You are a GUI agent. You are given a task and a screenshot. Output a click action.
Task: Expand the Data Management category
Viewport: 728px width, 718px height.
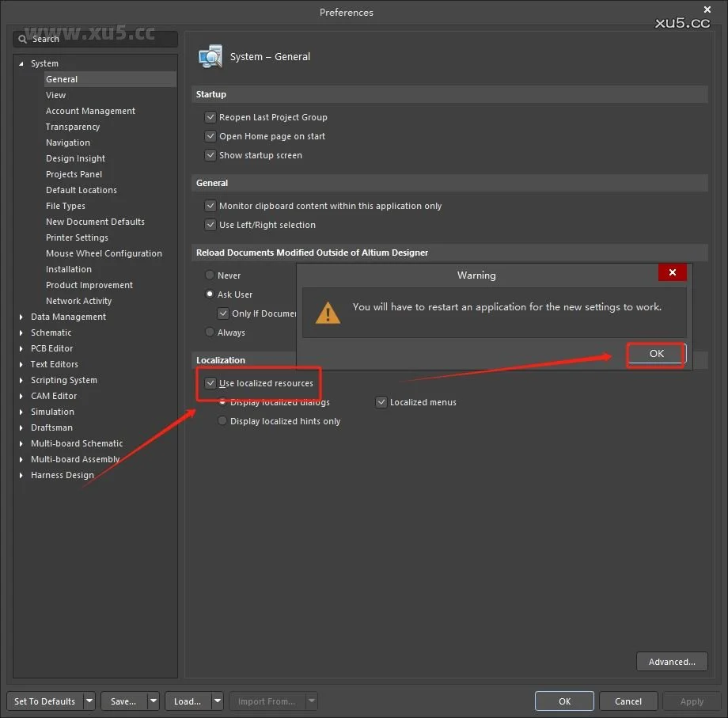(x=21, y=317)
